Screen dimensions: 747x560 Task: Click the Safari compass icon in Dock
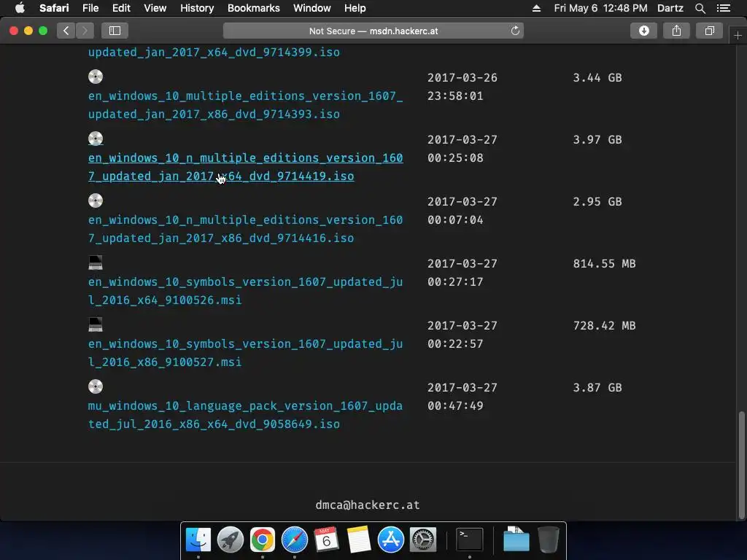point(295,540)
